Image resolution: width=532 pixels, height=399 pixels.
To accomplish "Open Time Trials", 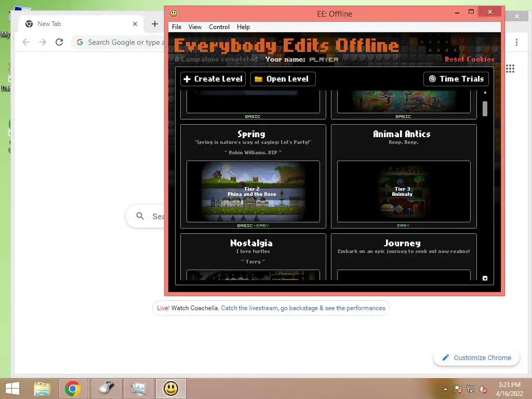I will coord(456,79).
